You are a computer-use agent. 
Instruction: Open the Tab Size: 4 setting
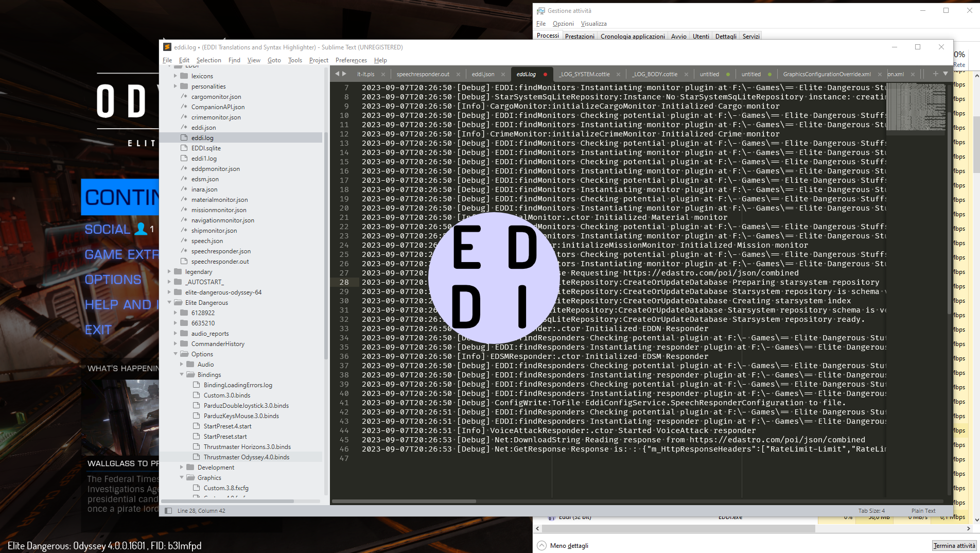[871, 511]
